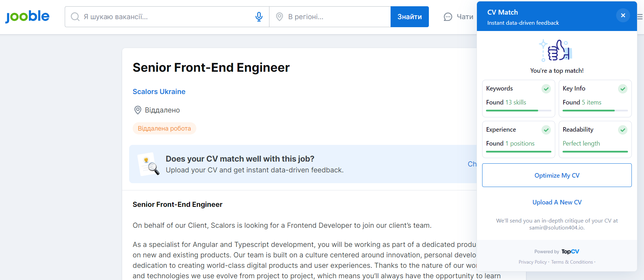Screen dimensions: 644x280
Task: Open the hamburger menu icon
Action: 640,17
